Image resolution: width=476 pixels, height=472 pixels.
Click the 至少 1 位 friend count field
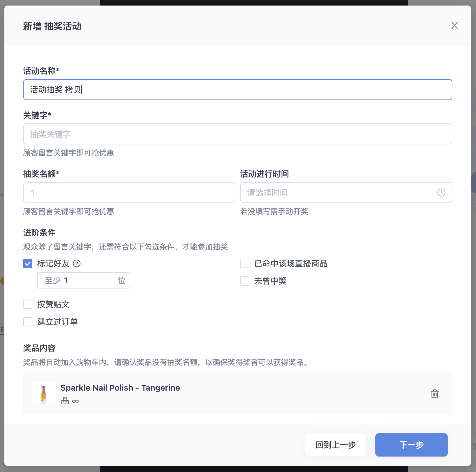pos(83,280)
